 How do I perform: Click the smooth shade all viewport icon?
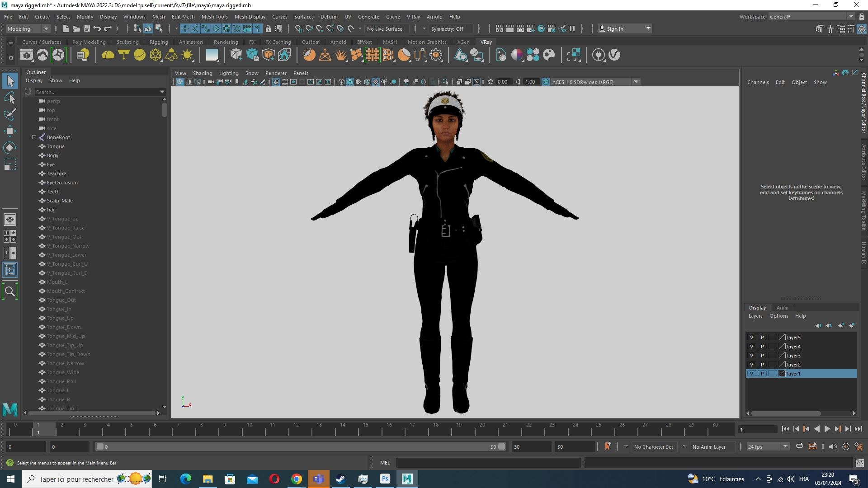click(350, 82)
